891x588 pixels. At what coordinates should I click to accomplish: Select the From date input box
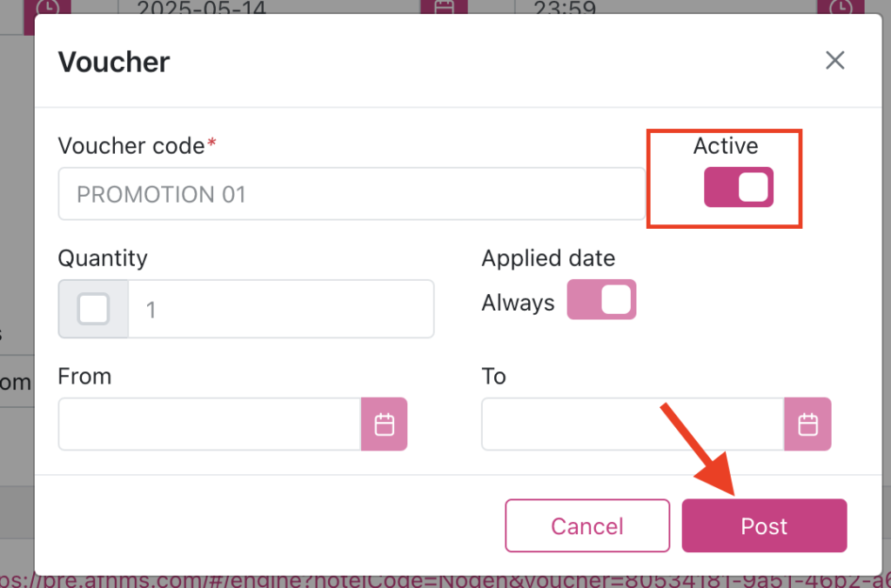point(210,424)
